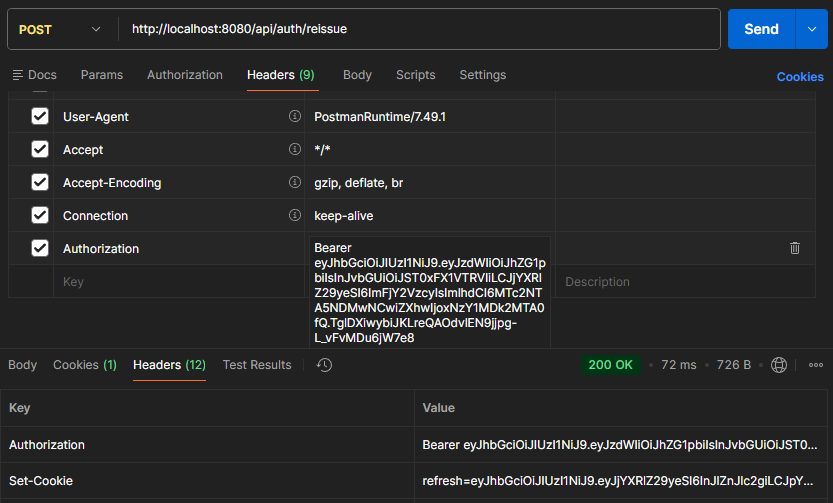Uncheck the User-Agent header
833x503 pixels.
point(40,116)
